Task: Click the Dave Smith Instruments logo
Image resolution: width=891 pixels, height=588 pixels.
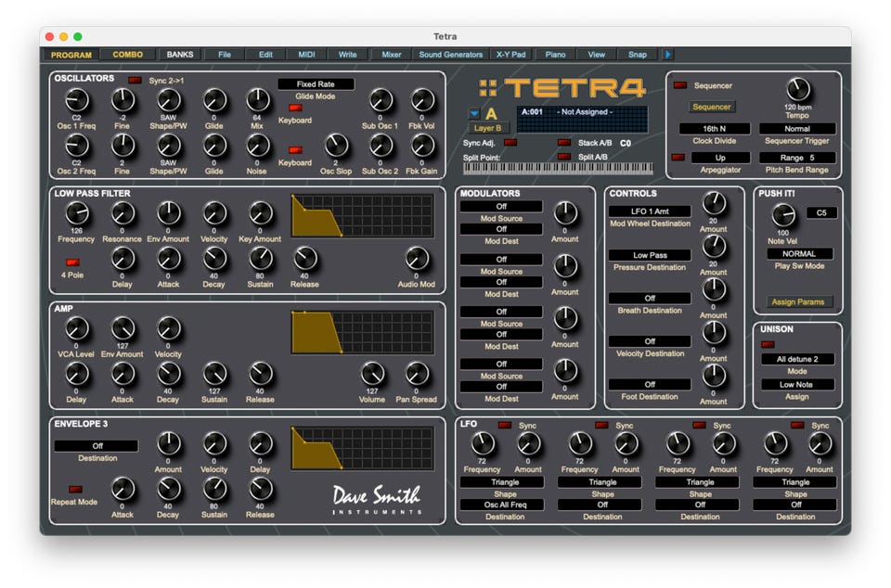Action: tap(377, 498)
